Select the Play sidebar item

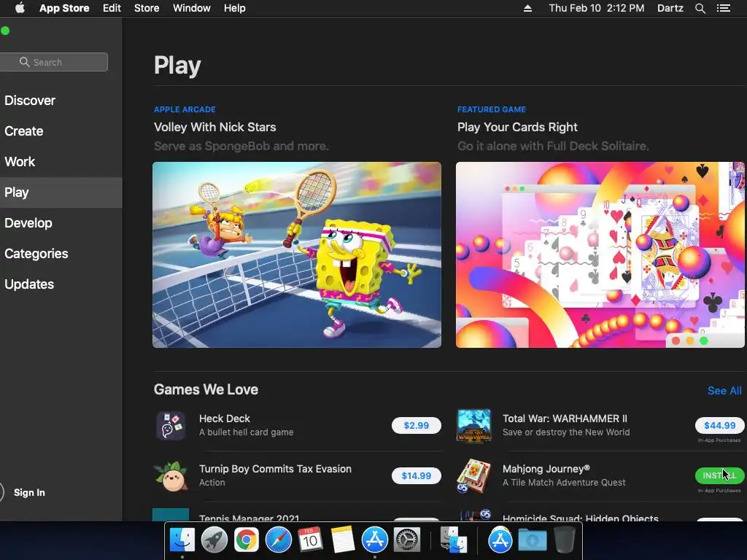tap(61, 192)
